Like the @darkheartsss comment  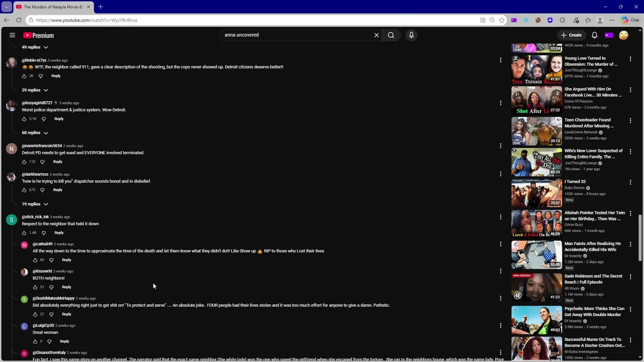tap(24, 190)
